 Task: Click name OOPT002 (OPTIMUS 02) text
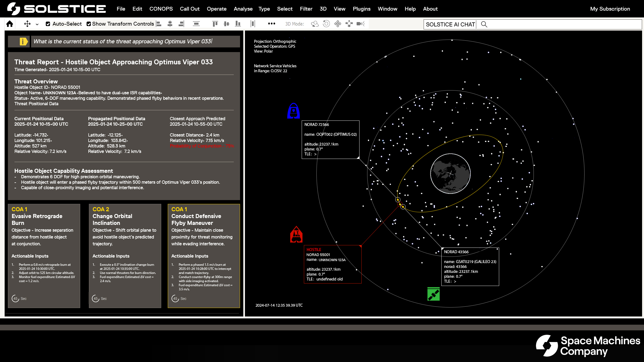(x=330, y=134)
